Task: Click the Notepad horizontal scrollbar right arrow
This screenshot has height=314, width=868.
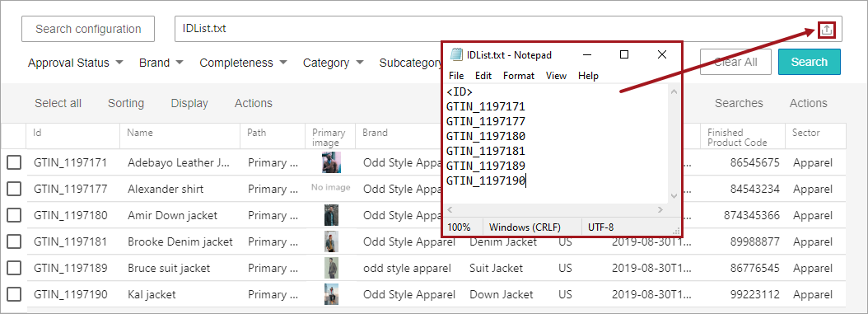Action: coord(660,210)
